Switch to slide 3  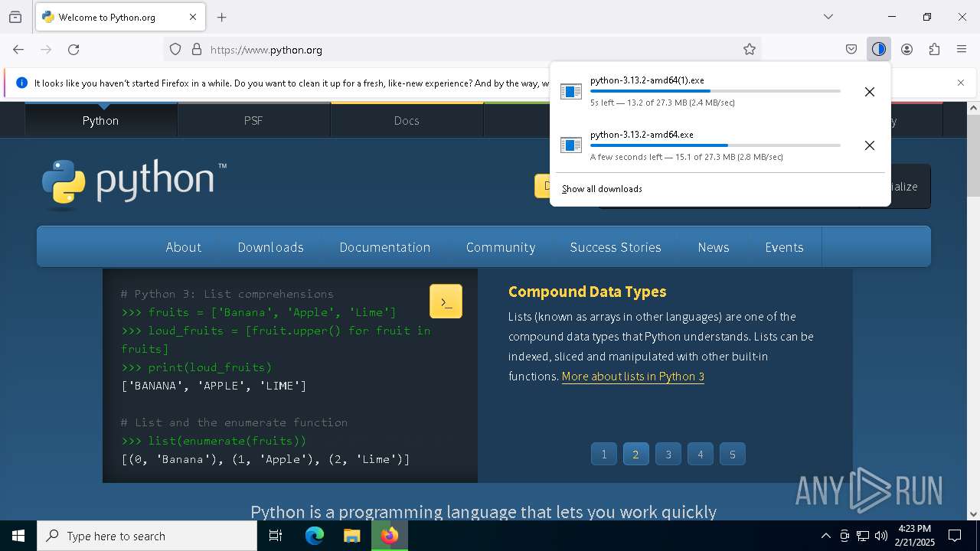coord(668,455)
